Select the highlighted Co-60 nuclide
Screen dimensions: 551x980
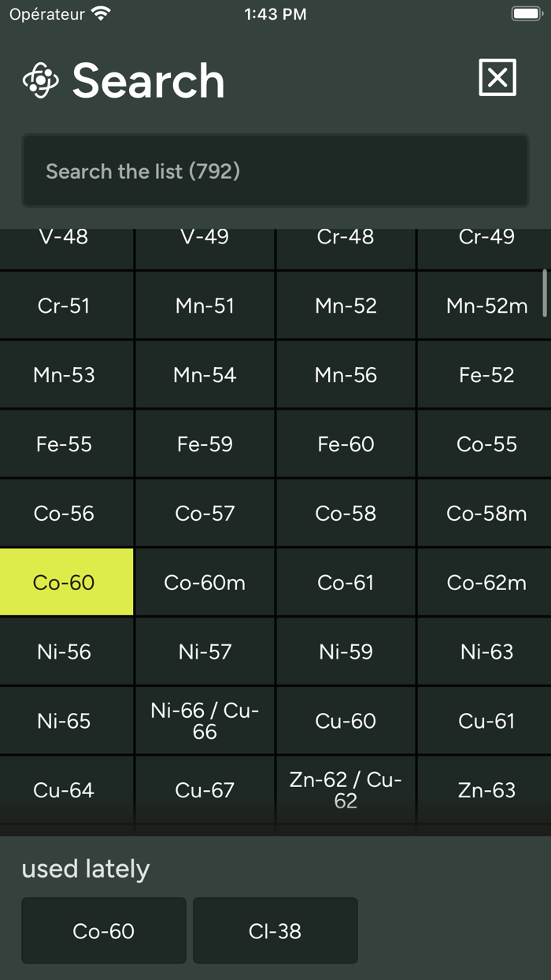(x=66, y=581)
